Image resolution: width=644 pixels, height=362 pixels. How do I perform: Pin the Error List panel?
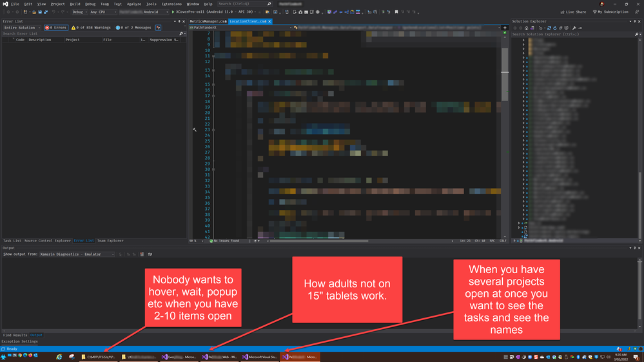pos(179,21)
